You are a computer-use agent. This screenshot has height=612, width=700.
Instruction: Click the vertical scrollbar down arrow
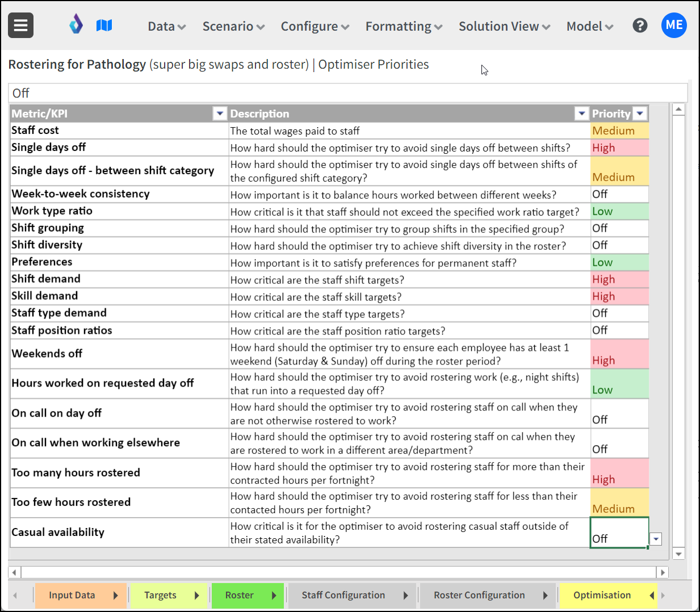[678, 554]
